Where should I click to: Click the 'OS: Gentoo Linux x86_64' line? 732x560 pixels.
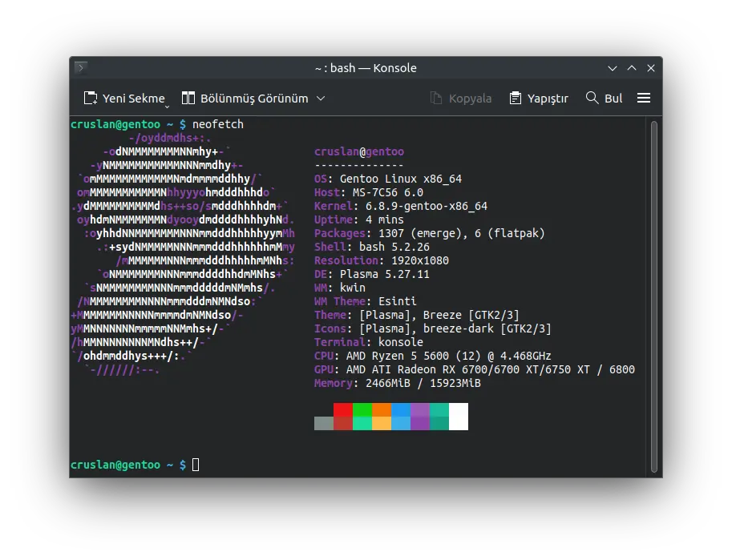388,179
